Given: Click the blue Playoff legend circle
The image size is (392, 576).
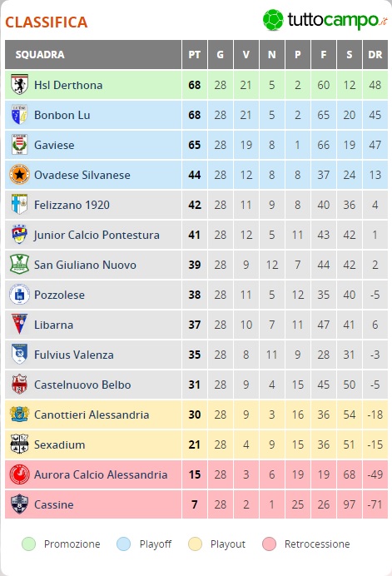Looking at the screenshot, I should pos(124,544).
